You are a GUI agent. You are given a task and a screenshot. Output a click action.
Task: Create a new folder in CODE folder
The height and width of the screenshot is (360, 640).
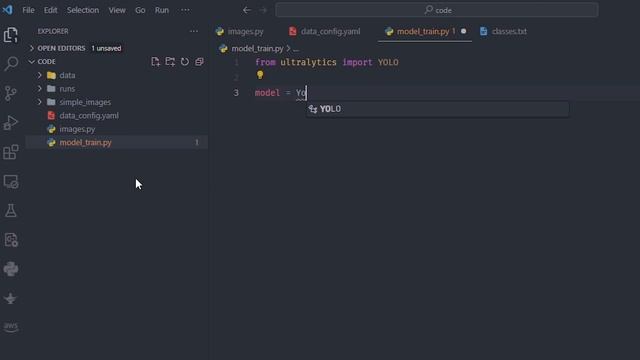[x=170, y=62]
